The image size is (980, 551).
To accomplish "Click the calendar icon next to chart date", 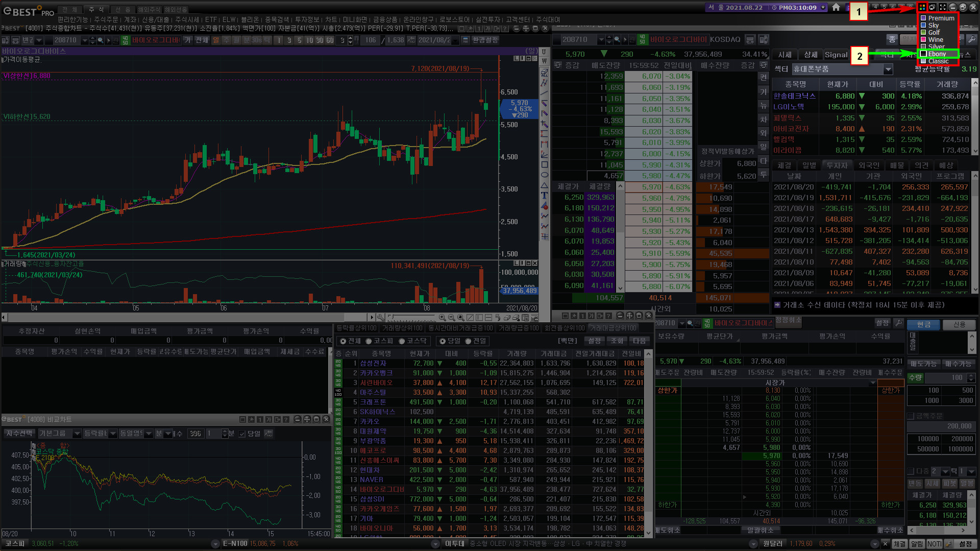I will pyautogui.click(x=465, y=40).
